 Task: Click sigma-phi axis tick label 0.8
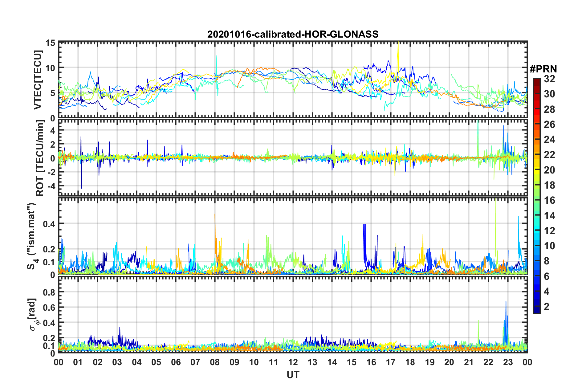point(49,292)
